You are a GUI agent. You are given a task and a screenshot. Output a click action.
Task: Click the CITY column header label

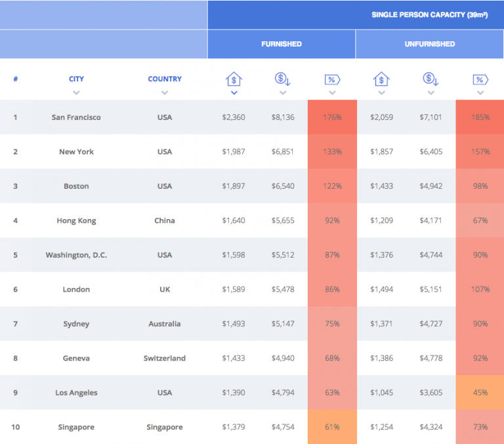(76, 79)
